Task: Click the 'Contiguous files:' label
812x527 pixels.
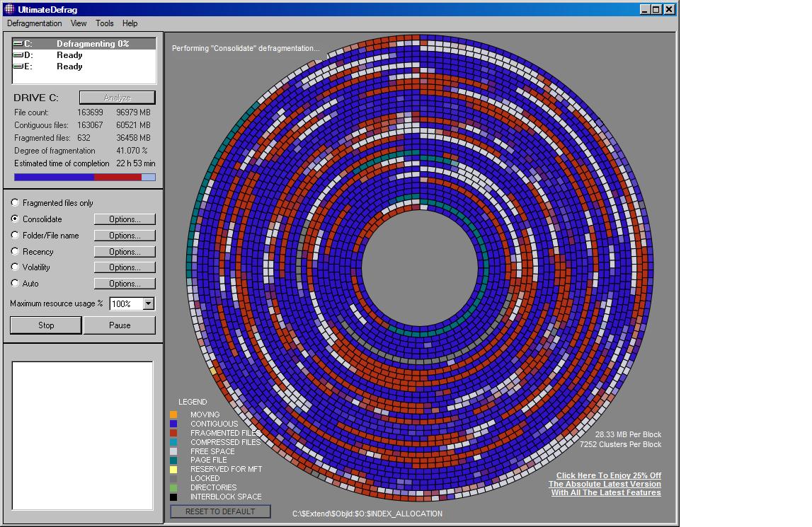Action: pos(42,125)
